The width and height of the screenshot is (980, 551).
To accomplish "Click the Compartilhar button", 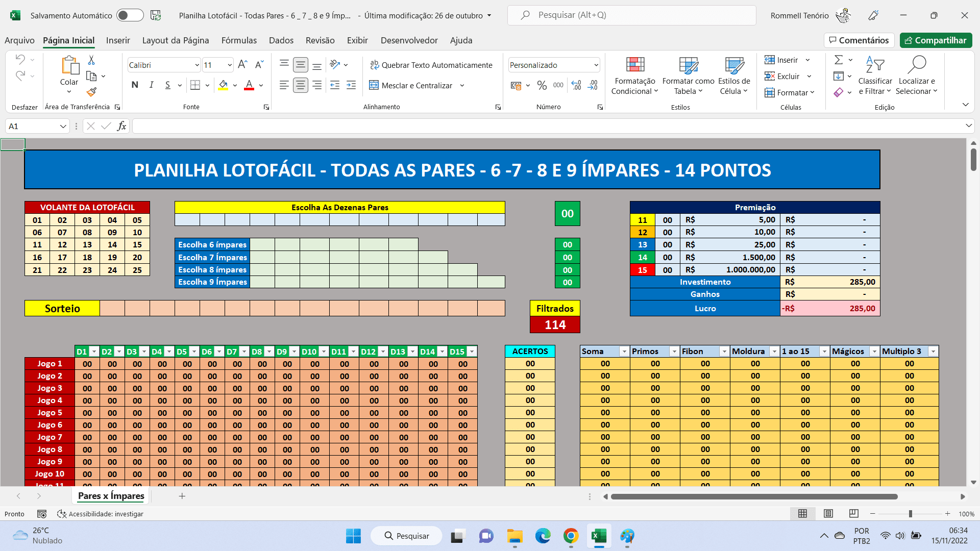I will pos(936,40).
